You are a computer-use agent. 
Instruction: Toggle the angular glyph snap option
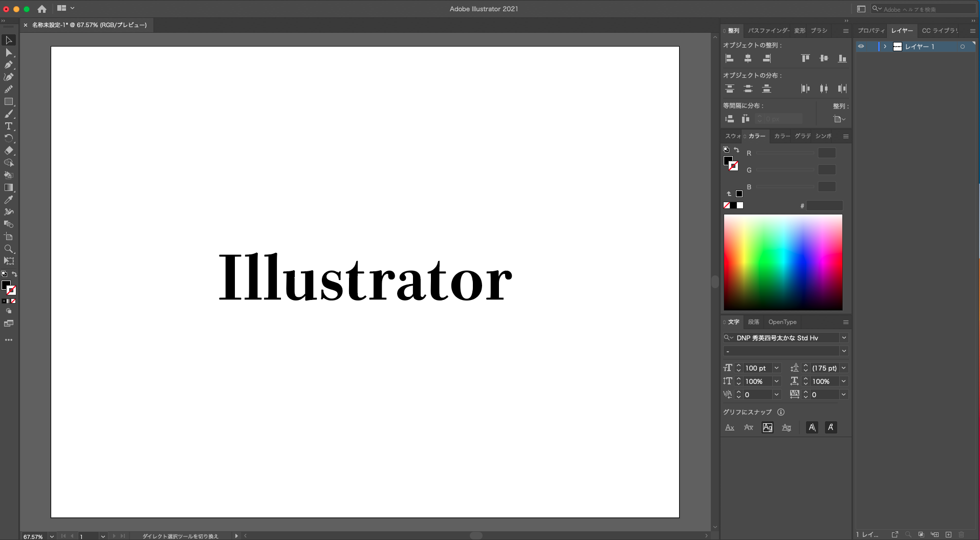812,427
